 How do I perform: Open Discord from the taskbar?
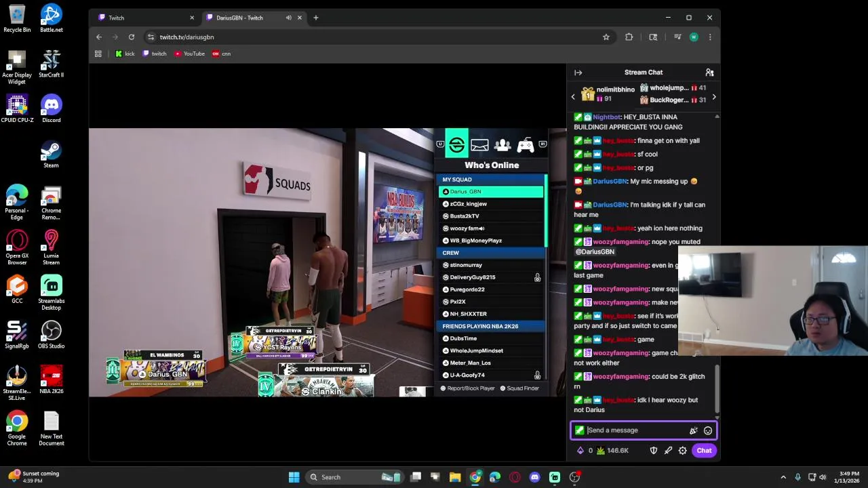534,477
